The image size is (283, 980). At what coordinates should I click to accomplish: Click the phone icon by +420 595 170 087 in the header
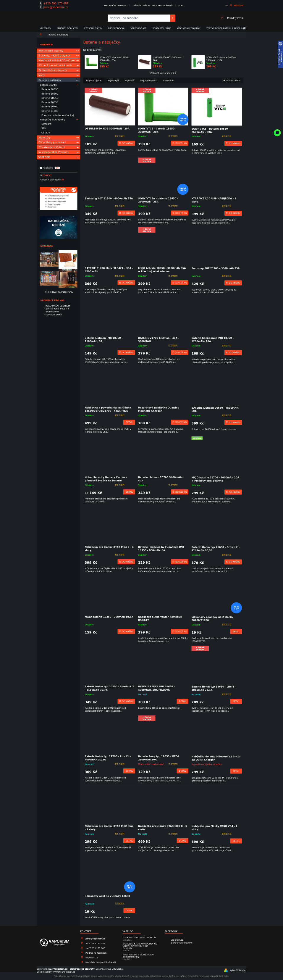(x=41, y=3)
